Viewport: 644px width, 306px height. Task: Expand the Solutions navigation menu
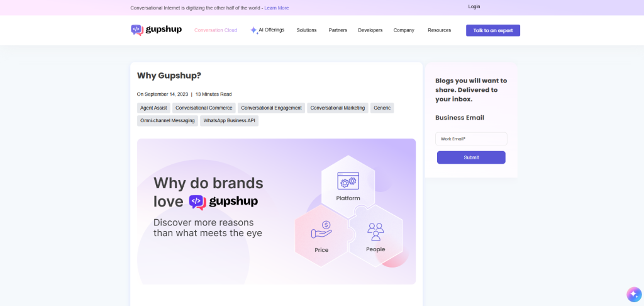pos(306,30)
